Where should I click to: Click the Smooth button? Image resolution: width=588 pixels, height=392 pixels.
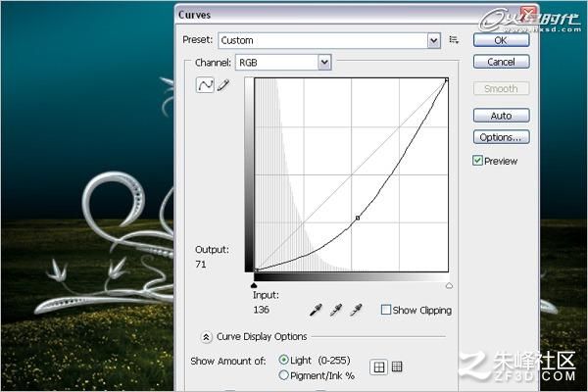click(502, 89)
